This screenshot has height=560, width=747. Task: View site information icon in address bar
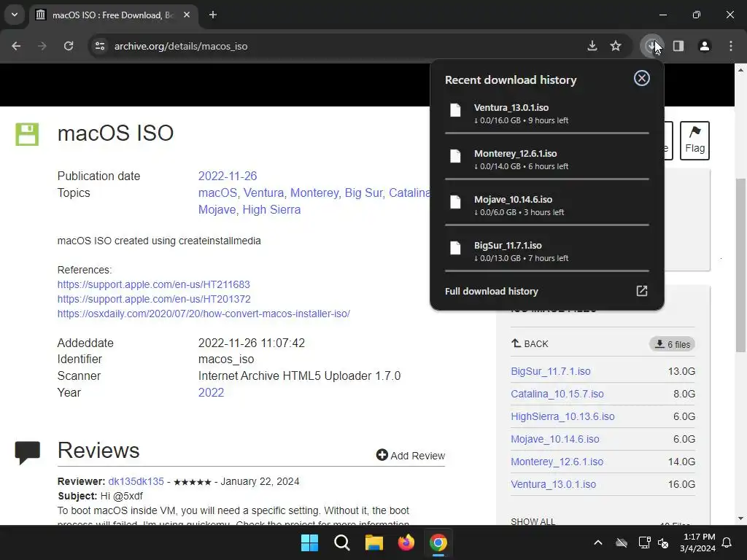tap(100, 46)
